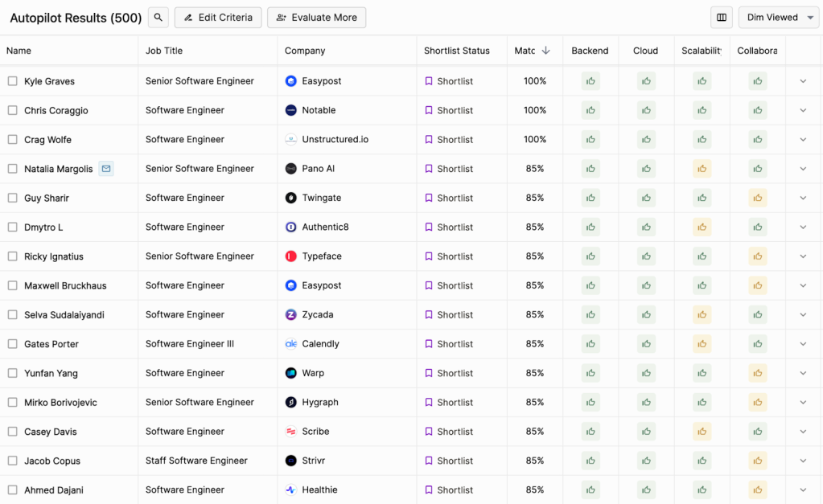Click the Company column header
The image size is (823, 504).
[305, 51]
